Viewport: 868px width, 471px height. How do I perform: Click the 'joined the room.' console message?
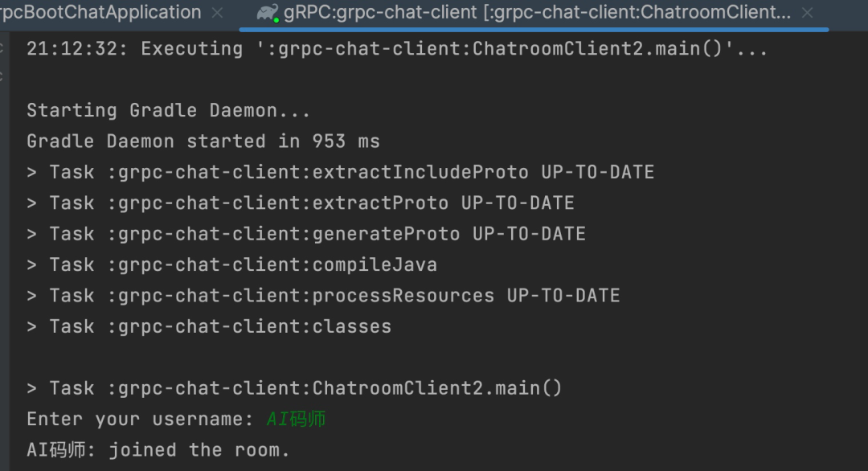[199, 451]
